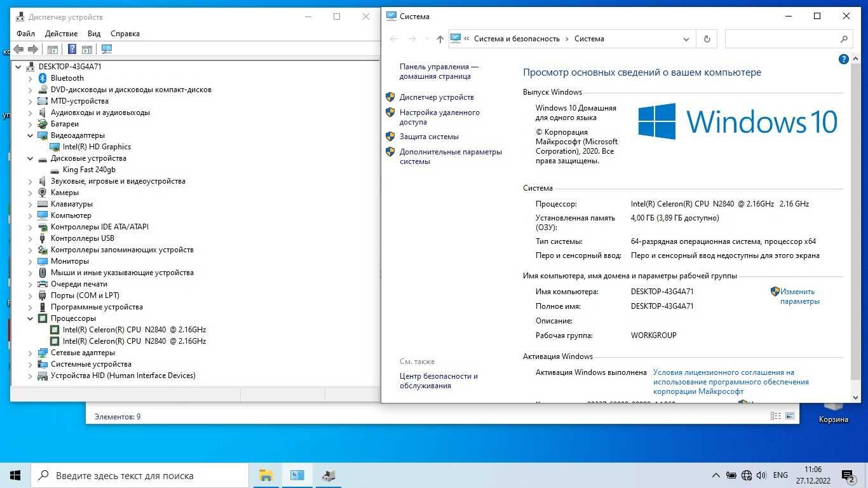868x488 pixels.
Task: Open Центр безопасности и обслуживания link
Action: point(438,381)
